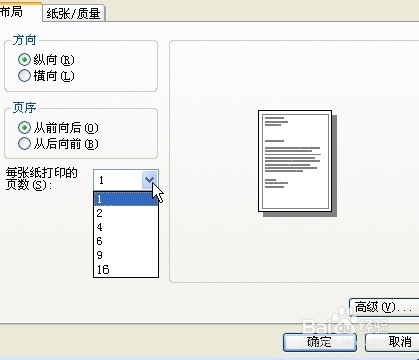Confirm with the 确定 button
419x360 pixels.
319,342
